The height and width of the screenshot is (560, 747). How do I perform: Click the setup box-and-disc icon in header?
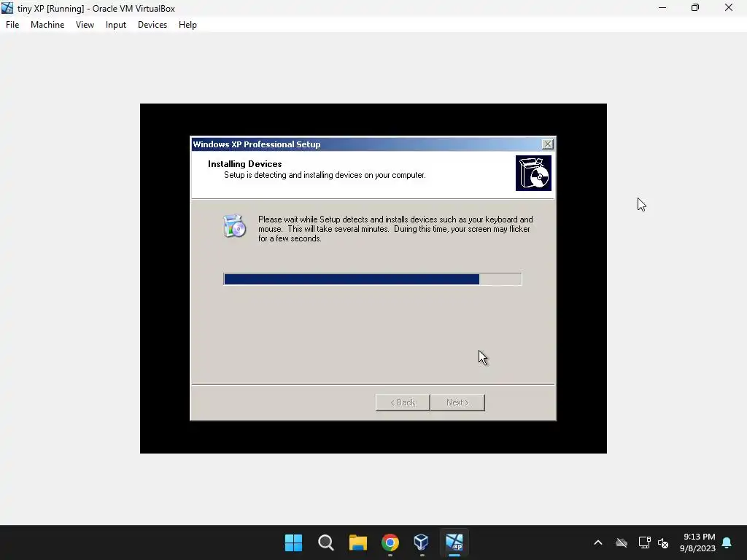coord(533,173)
